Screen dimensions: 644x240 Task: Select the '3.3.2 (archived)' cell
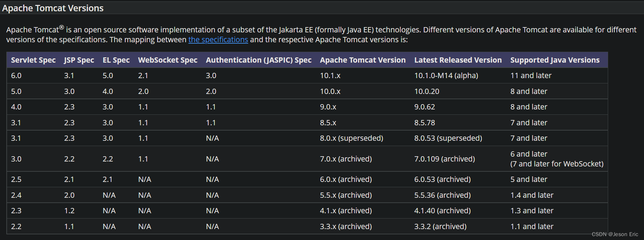(440, 227)
